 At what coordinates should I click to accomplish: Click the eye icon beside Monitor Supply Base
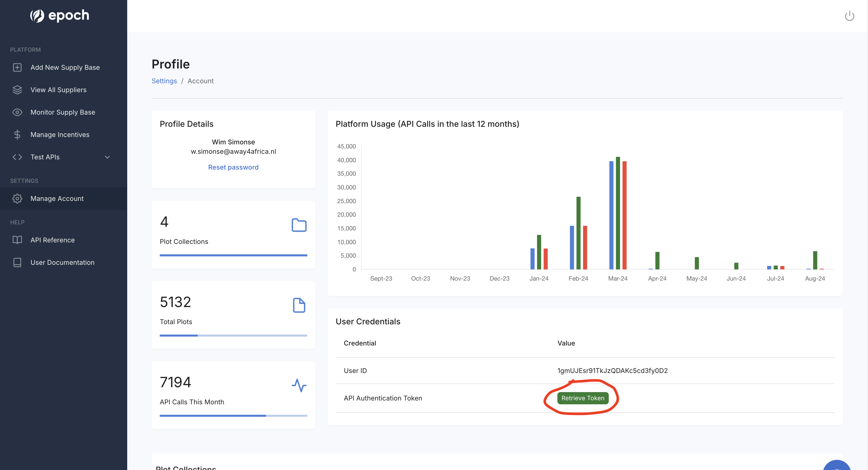point(17,112)
